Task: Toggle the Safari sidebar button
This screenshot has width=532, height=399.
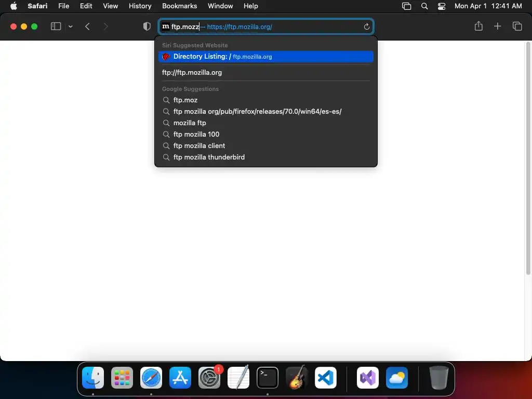Action: point(56,26)
